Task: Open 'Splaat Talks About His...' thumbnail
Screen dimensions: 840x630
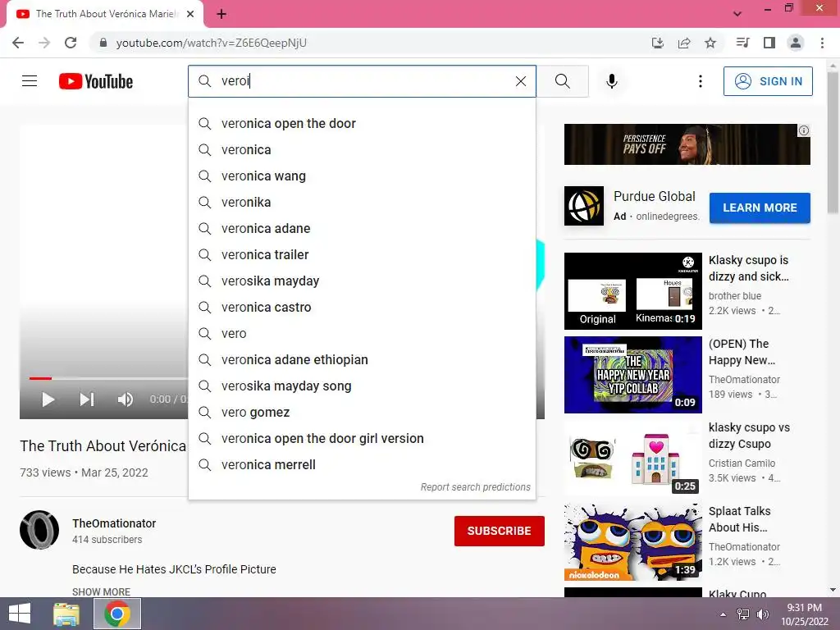Action: [632, 541]
